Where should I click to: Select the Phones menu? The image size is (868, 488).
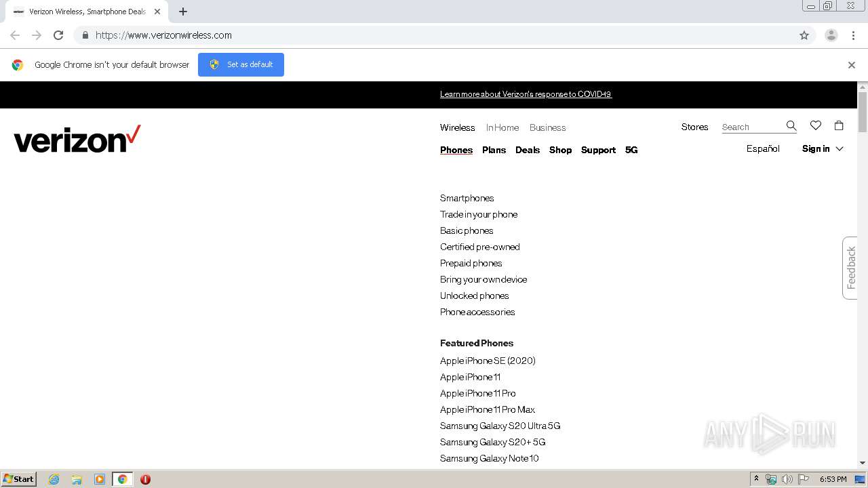coord(456,150)
